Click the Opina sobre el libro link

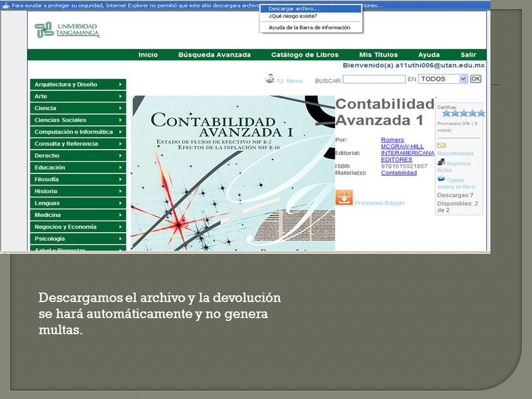tap(456, 183)
